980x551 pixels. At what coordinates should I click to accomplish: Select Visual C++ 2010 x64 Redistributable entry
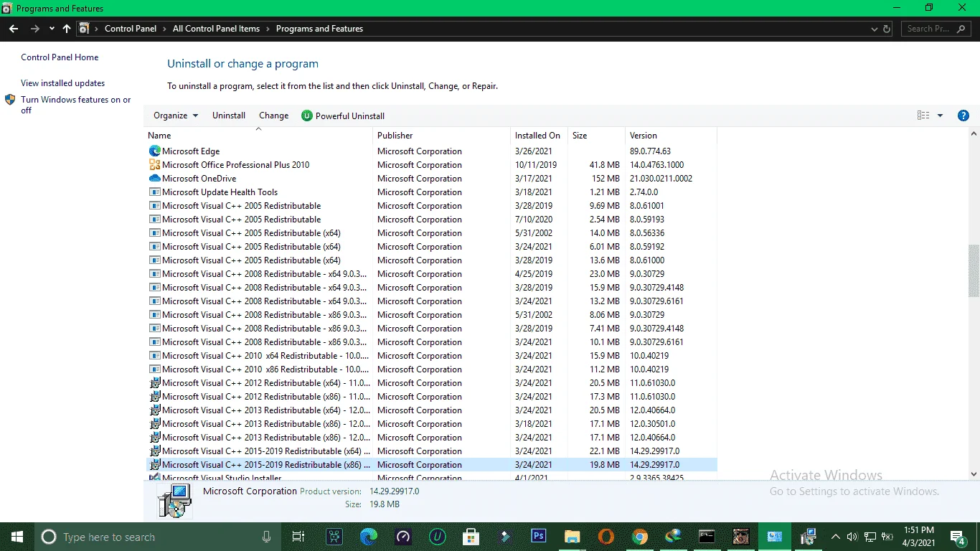point(430,356)
